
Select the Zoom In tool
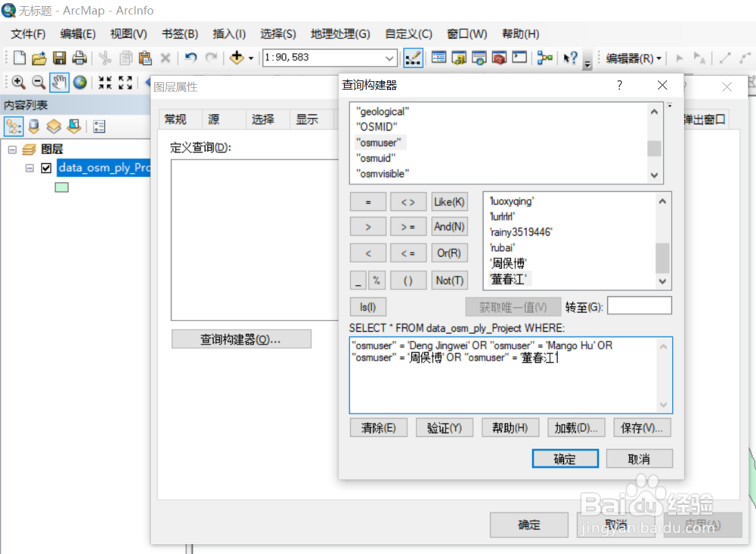(18, 82)
